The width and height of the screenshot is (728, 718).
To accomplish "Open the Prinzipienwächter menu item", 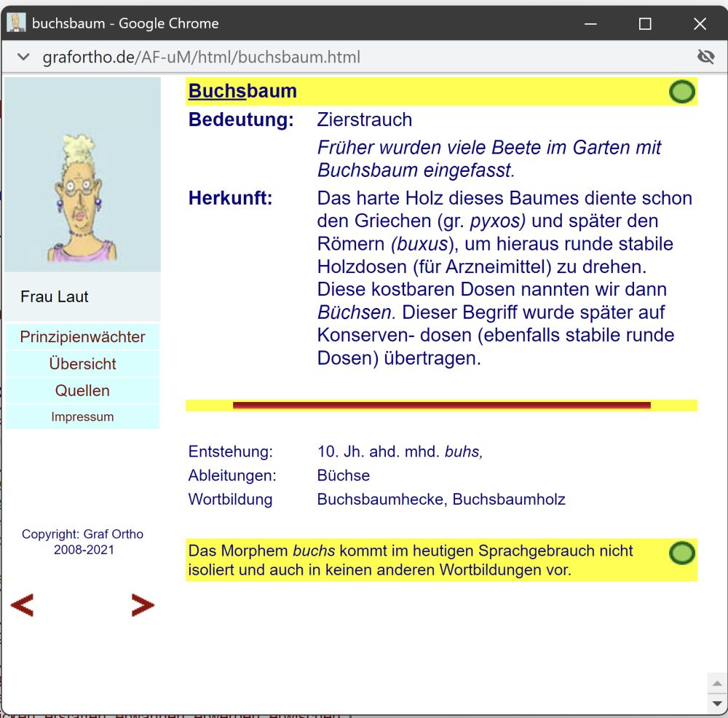I will click(82, 337).
